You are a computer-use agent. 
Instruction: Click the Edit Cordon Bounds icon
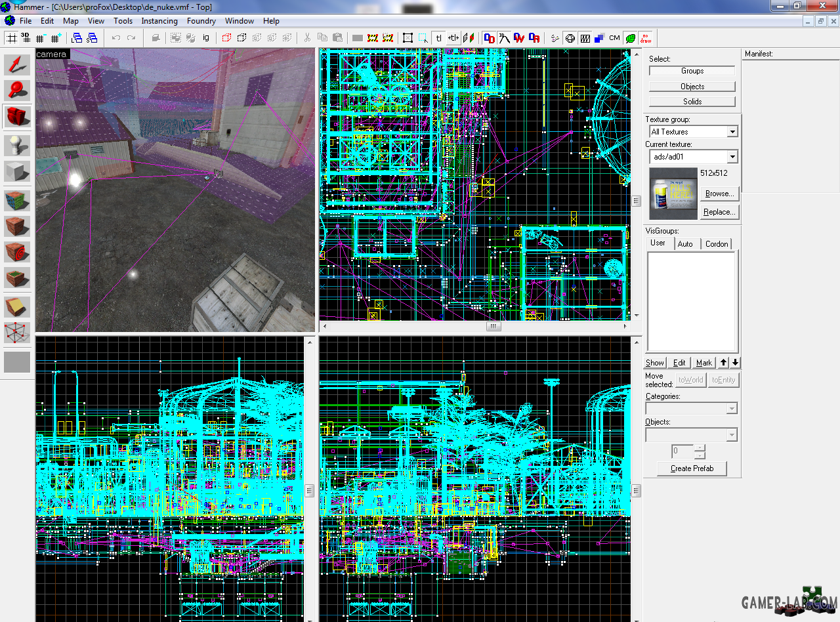(387, 38)
